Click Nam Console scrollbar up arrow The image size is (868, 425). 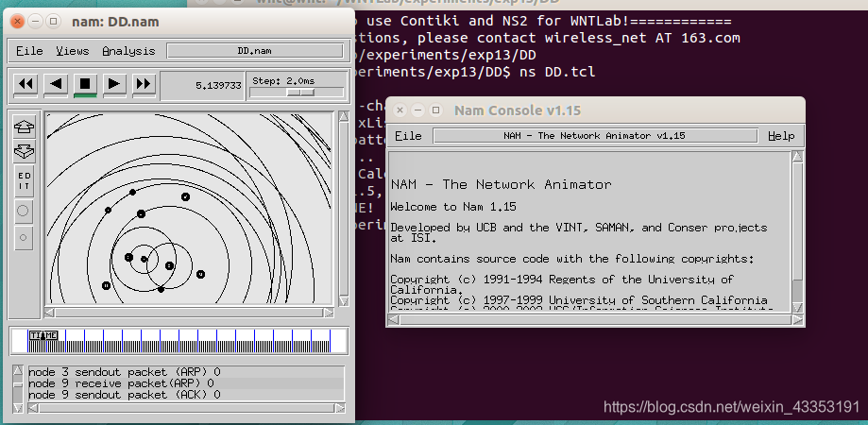(797, 157)
